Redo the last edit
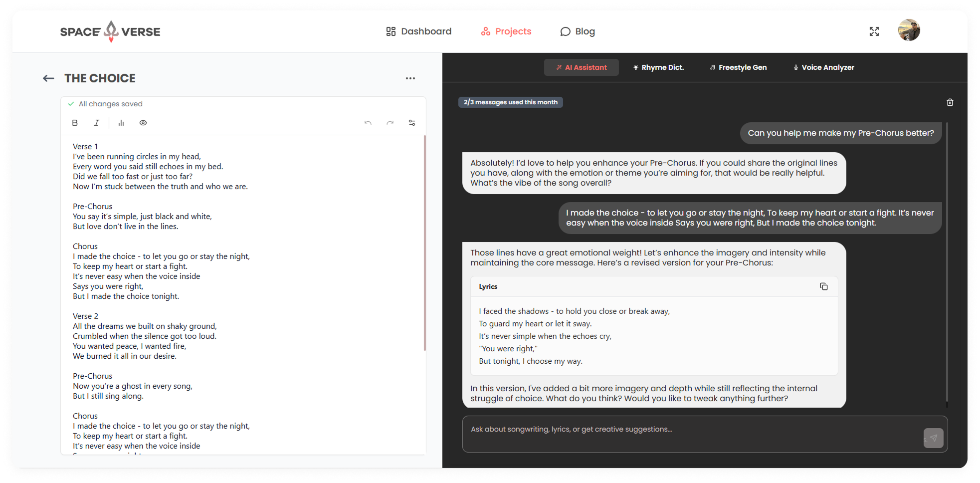 pyautogui.click(x=390, y=123)
